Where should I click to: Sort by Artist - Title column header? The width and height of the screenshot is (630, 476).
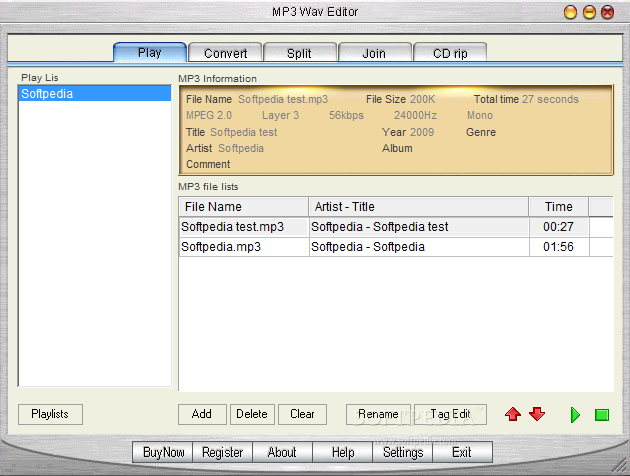click(419, 206)
